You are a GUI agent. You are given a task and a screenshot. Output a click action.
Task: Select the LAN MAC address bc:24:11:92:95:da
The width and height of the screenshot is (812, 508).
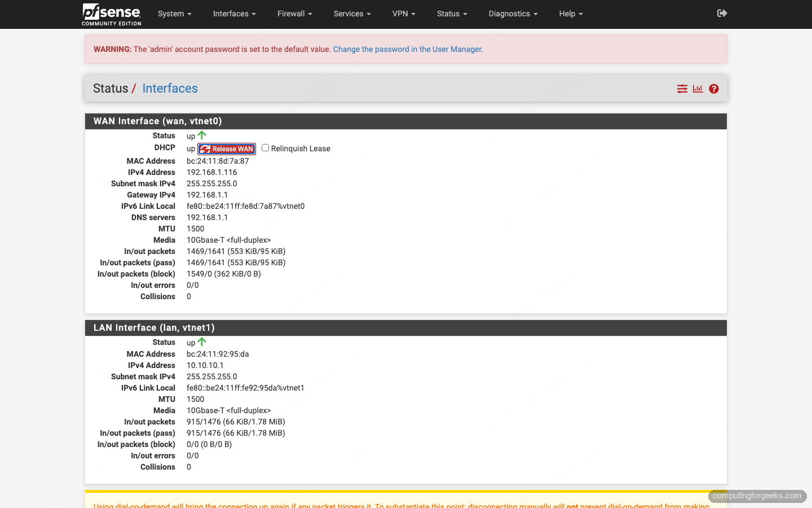[x=218, y=354]
